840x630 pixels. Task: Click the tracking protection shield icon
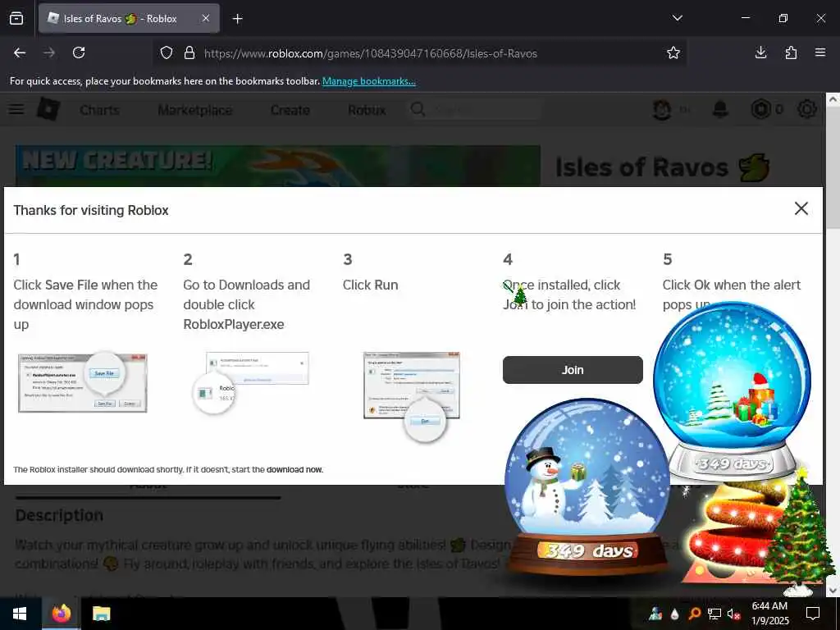167,52
